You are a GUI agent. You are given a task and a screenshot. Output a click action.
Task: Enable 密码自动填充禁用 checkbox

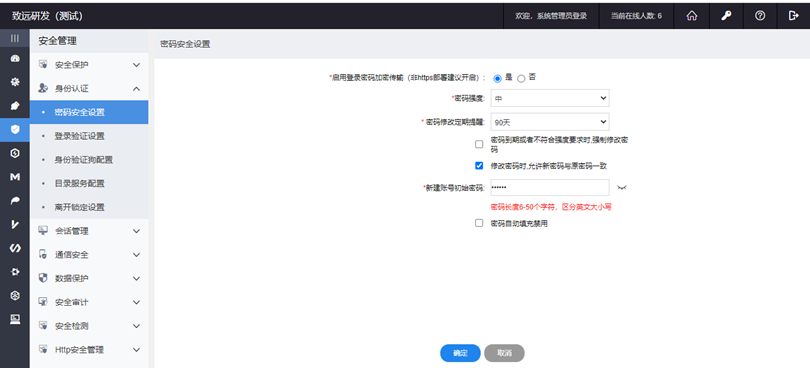pos(479,223)
